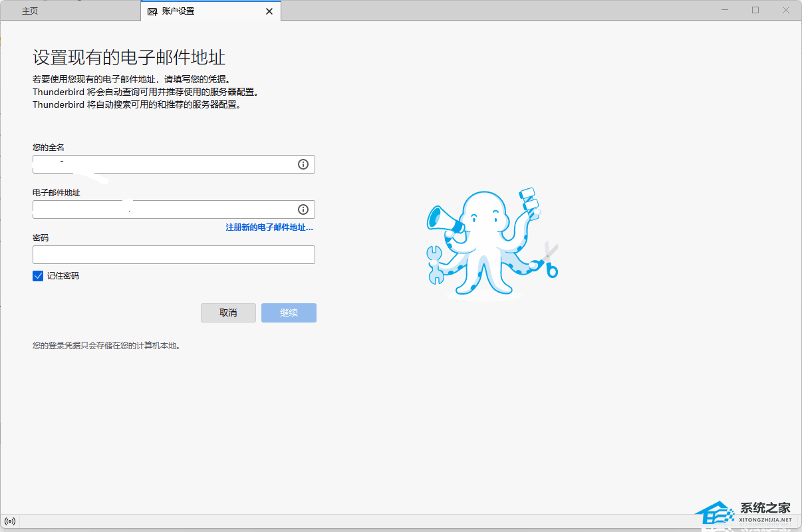The image size is (802, 532).
Task: Open the 注册新的电子邮件地址 link
Action: tap(269, 227)
